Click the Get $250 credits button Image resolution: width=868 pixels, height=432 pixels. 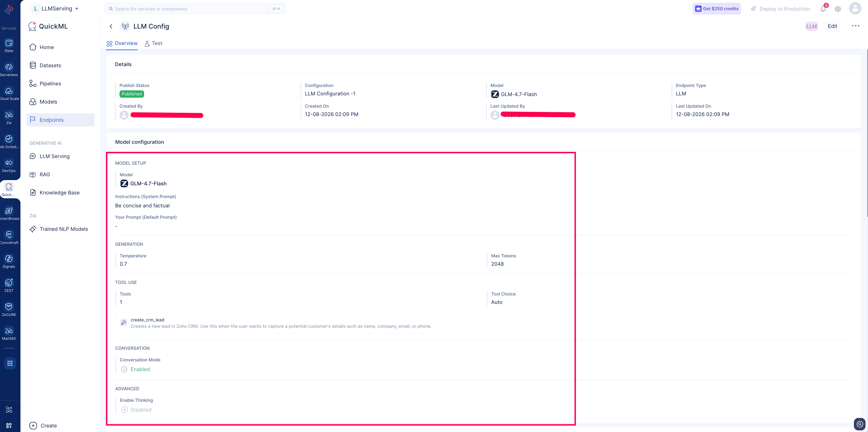coord(717,9)
